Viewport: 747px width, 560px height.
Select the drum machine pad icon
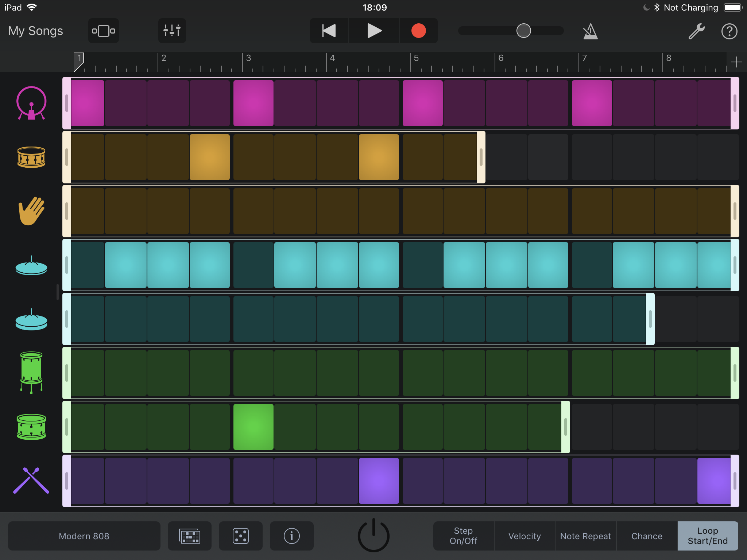click(191, 535)
